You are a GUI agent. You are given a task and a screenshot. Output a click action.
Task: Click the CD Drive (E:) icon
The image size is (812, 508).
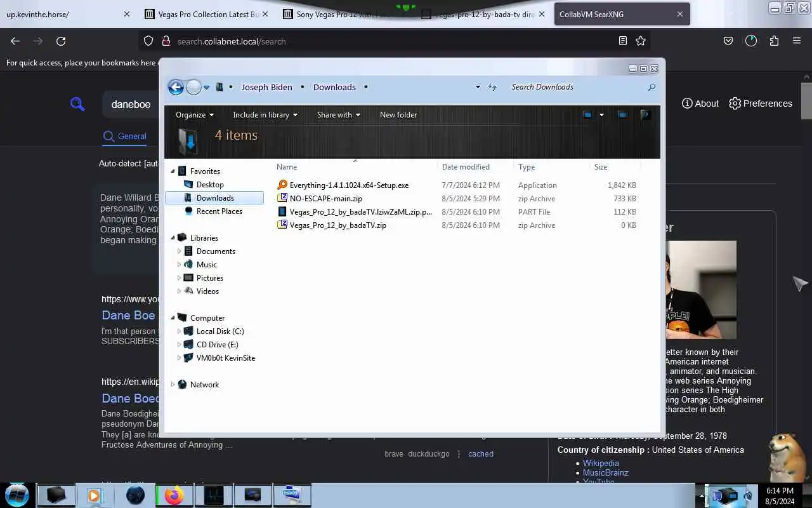188,344
